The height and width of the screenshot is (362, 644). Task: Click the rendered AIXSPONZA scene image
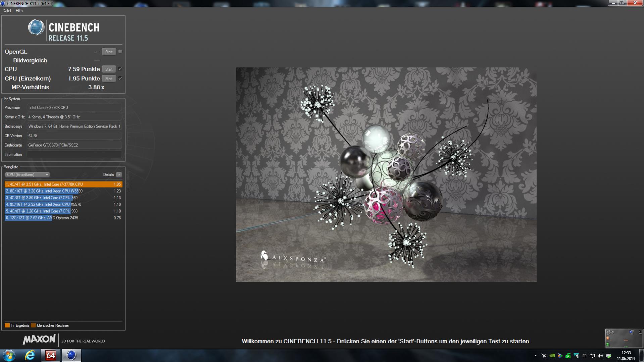click(x=386, y=174)
